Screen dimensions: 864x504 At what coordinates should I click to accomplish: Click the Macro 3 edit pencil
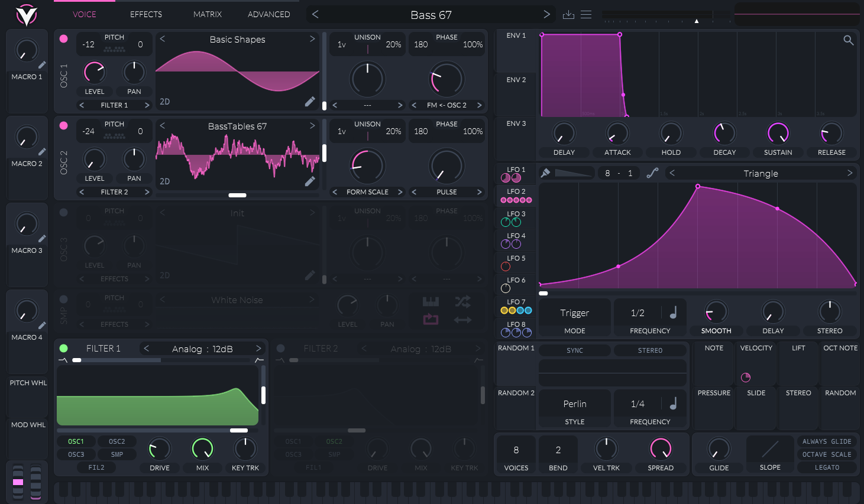[42, 239]
